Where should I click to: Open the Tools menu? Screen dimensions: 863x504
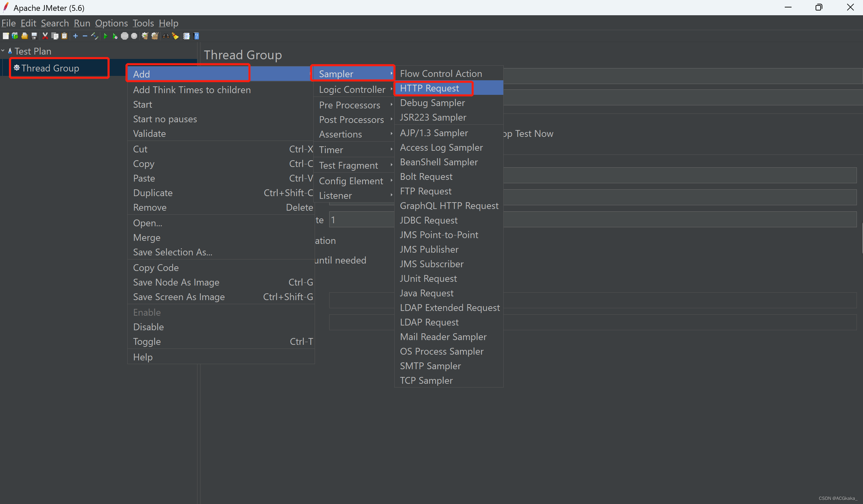(143, 23)
